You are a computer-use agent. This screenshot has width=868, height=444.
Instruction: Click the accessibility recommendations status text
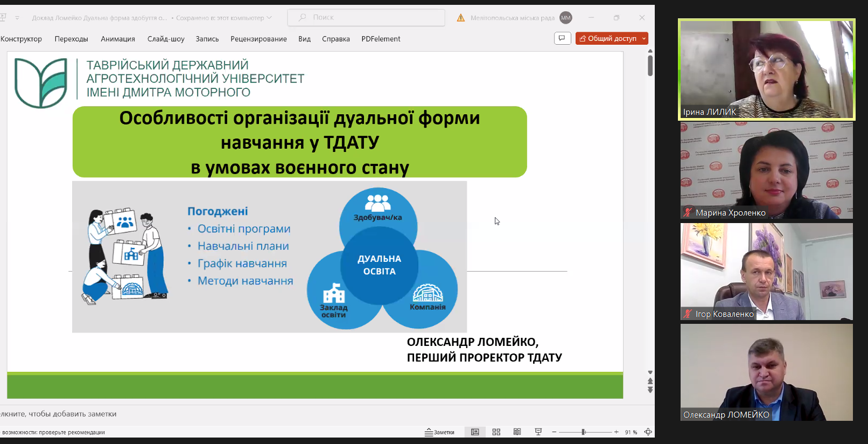click(53, 432)
